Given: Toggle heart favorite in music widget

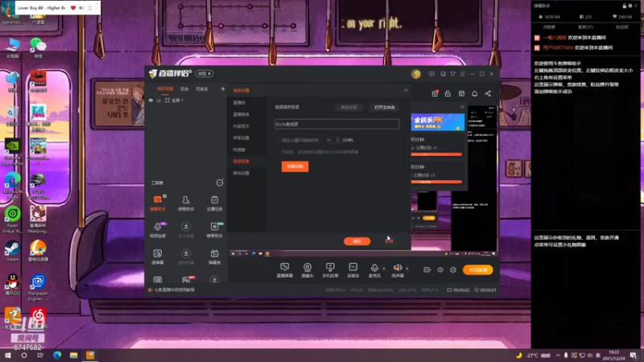Looking at the screenshot, I should 73,8.
